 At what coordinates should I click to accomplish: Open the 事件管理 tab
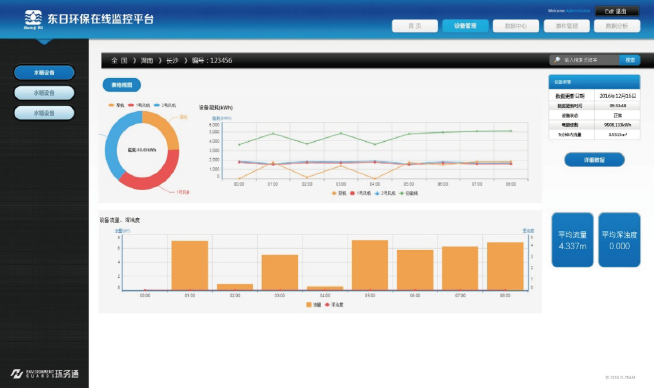coord(566,26)
